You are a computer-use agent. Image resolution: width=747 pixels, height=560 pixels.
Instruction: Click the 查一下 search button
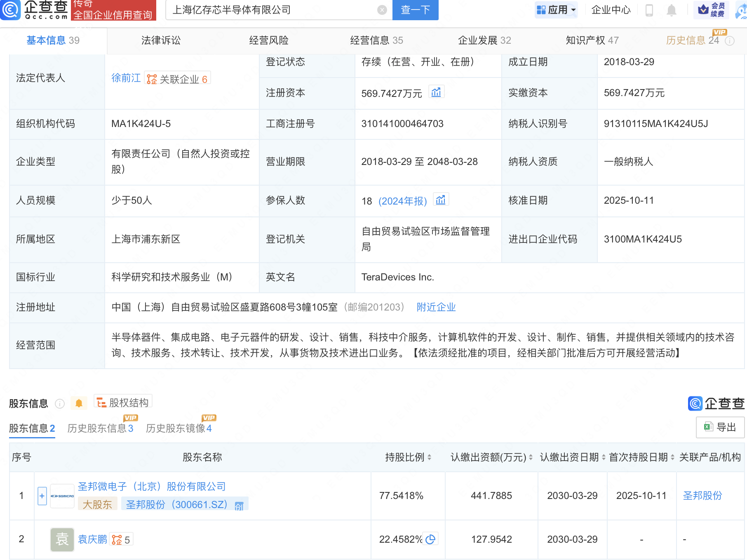[415, 10]
